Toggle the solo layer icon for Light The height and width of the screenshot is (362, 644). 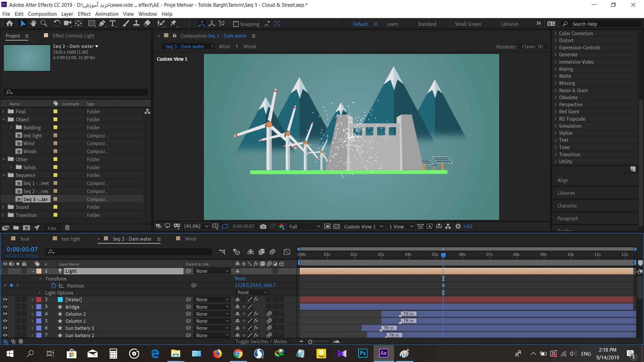click(18, 271)
